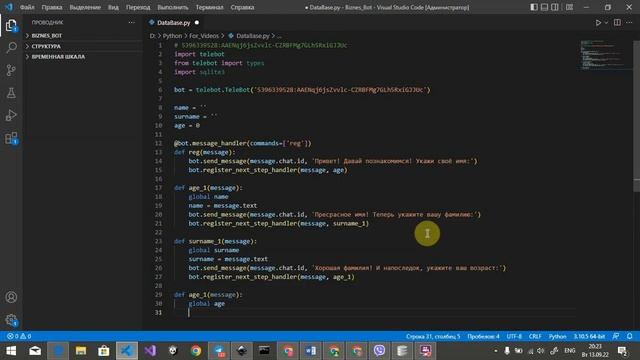Click 'import sqlite3' on line 4

click(x=199, y=72)
